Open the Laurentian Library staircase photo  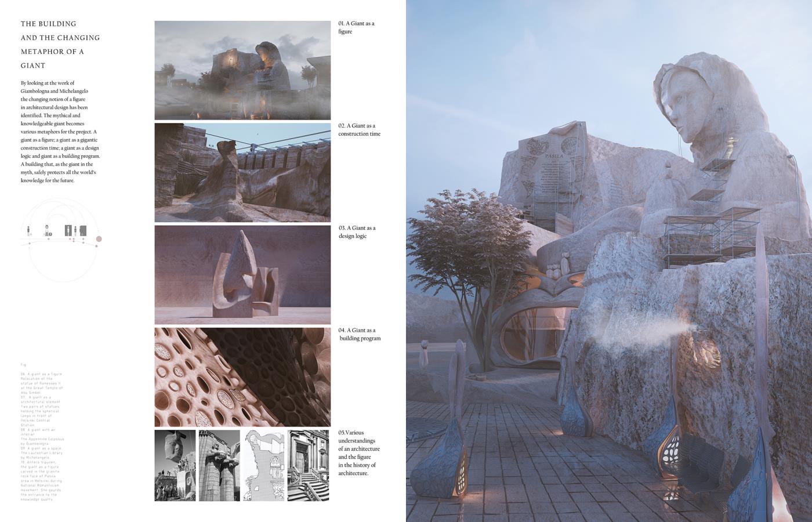coord(309,465)
